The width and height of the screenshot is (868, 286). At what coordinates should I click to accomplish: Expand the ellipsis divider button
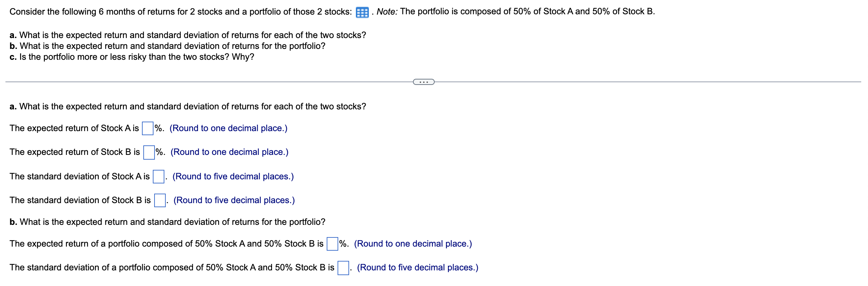(423, 82)
